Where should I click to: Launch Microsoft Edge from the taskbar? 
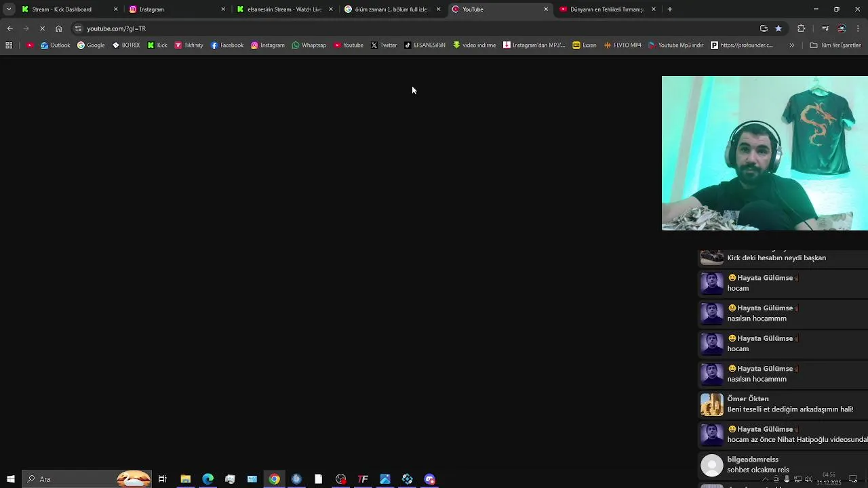pyautogui.click(x=208, y=479)
